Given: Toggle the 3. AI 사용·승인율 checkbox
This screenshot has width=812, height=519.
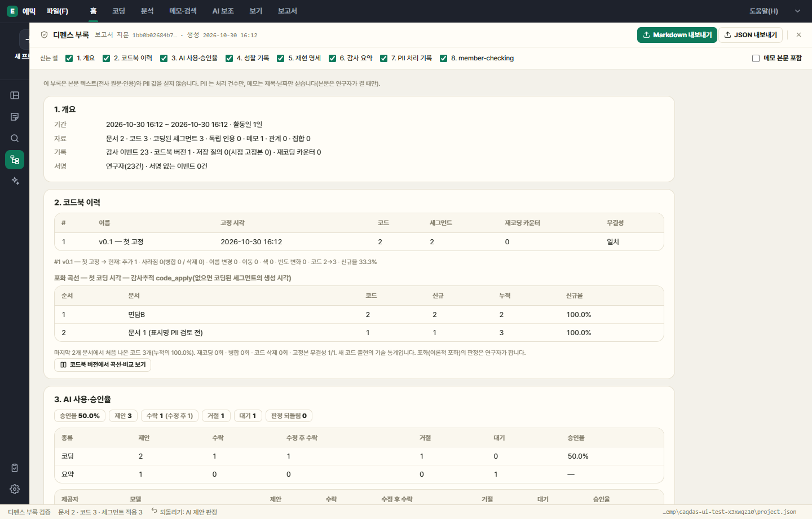Looking at the screenshot, I should [164, 58].
